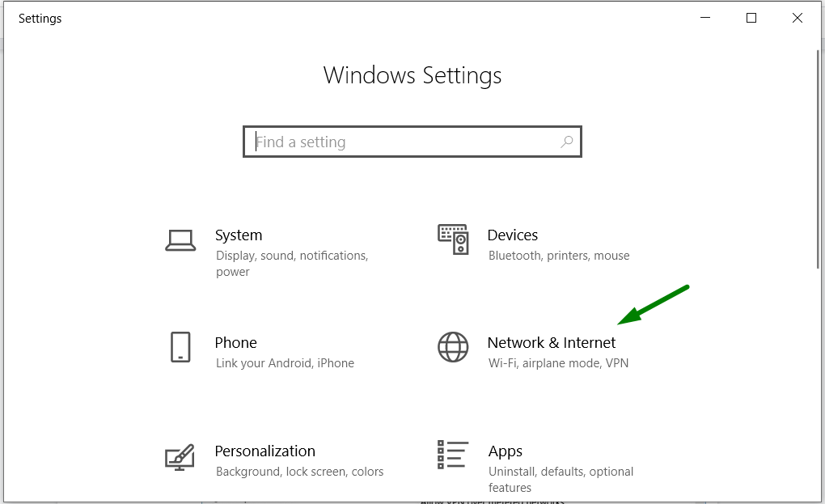The width and height of the screenshot is (825, 504).
Task: Click the System settings title
Action: (x=239, y=235)
